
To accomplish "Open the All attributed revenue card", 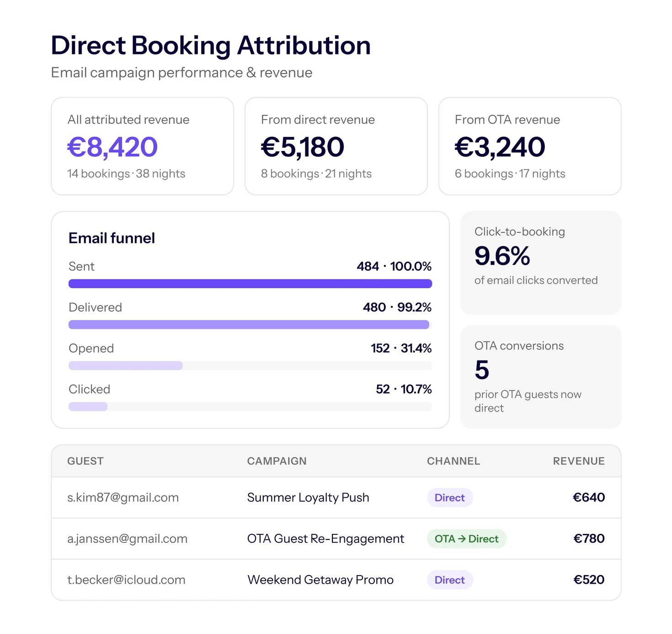I will coord(142,146).
